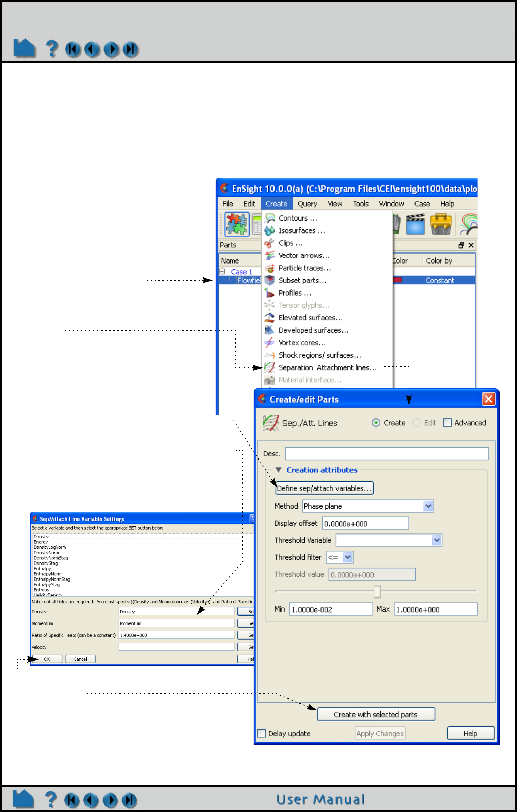Click Help button in Create/edit Parts dialog
Screen dimensions: 517x812
coord(470,733)
